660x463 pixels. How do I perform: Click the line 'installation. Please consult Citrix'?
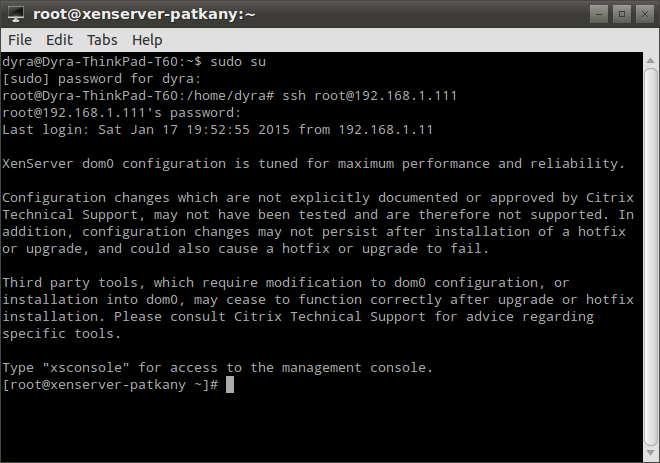(298, 317)
